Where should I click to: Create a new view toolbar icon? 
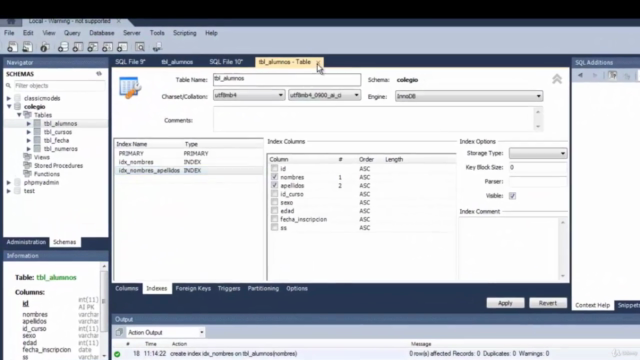click(93, 47)
